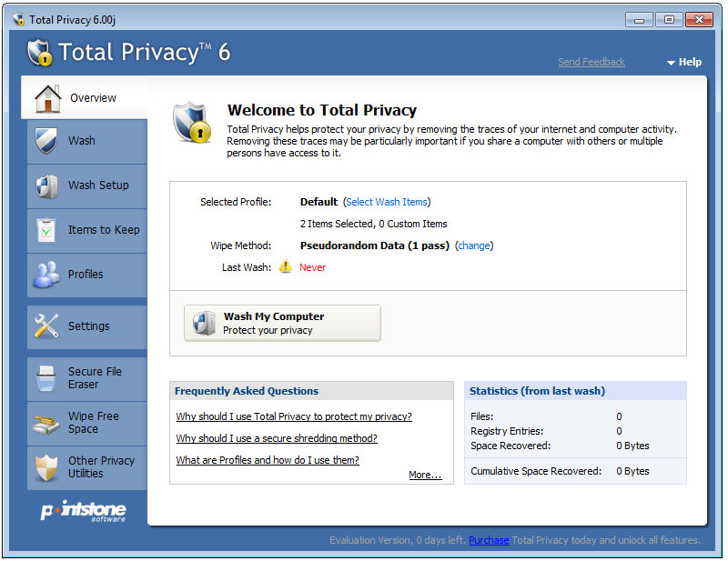Follow the Purchase link in footer
Image resolution: width=728 pixels, height=561 pixels.
click(489, 540)
